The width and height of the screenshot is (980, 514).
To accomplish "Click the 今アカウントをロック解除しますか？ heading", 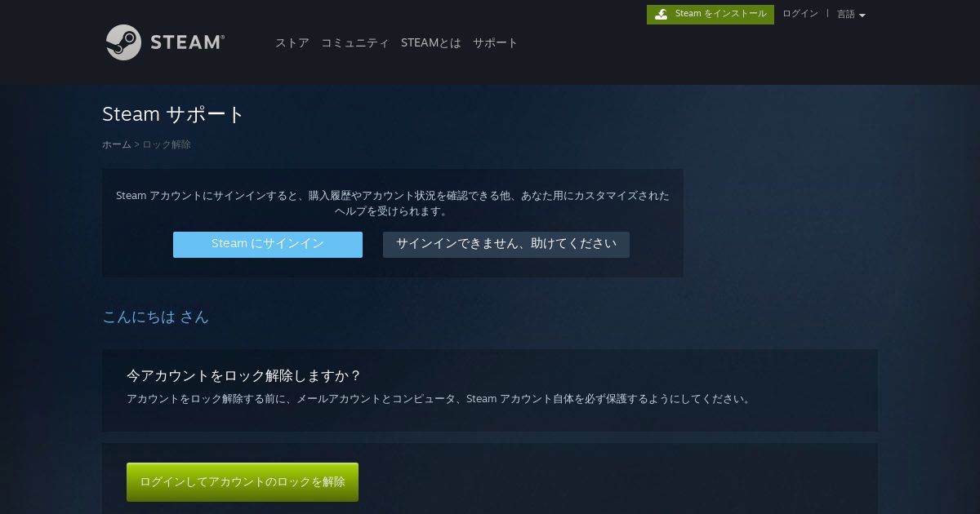I will 243,375.
